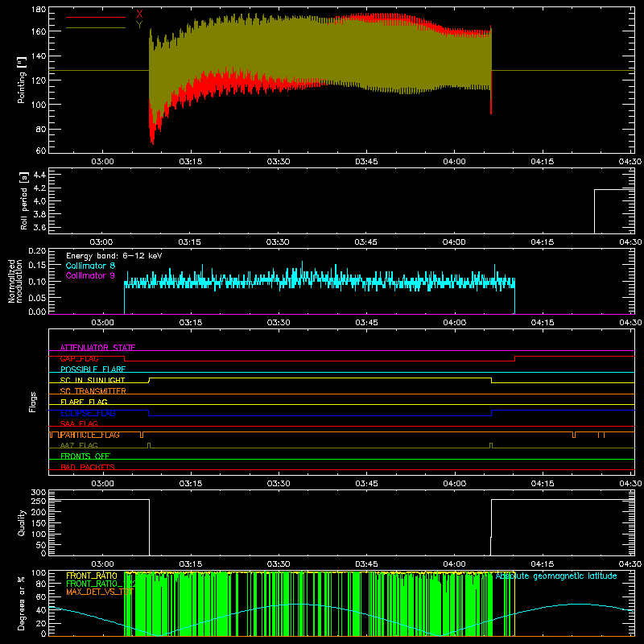Click the Absolute geomagnetic latitude label
Image resolution: width=644 pixels, height=644 pixels.
point(556,576)
